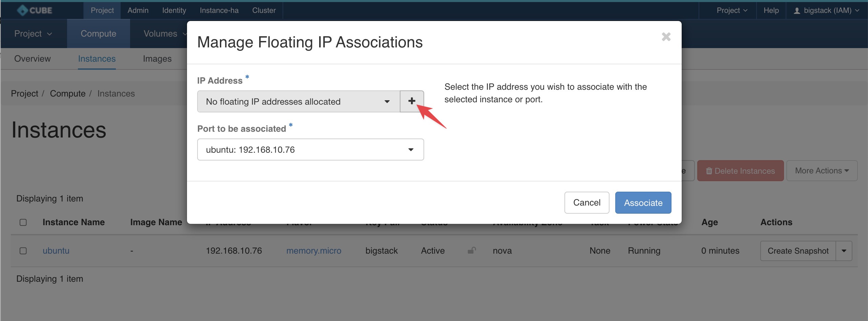Click the 0 minutes age cell
Image resolution: width=868 pixels, height=321 pixels.
coord(720,251)
